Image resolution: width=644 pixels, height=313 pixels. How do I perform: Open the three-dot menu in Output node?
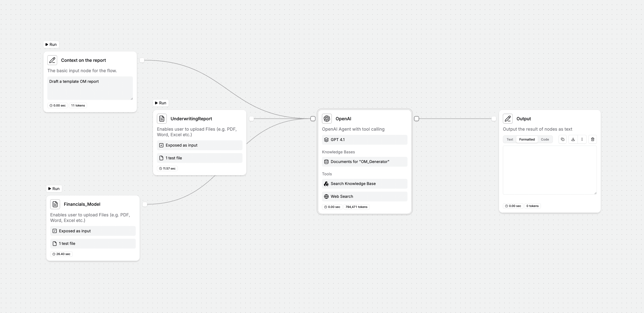point(582,139)
